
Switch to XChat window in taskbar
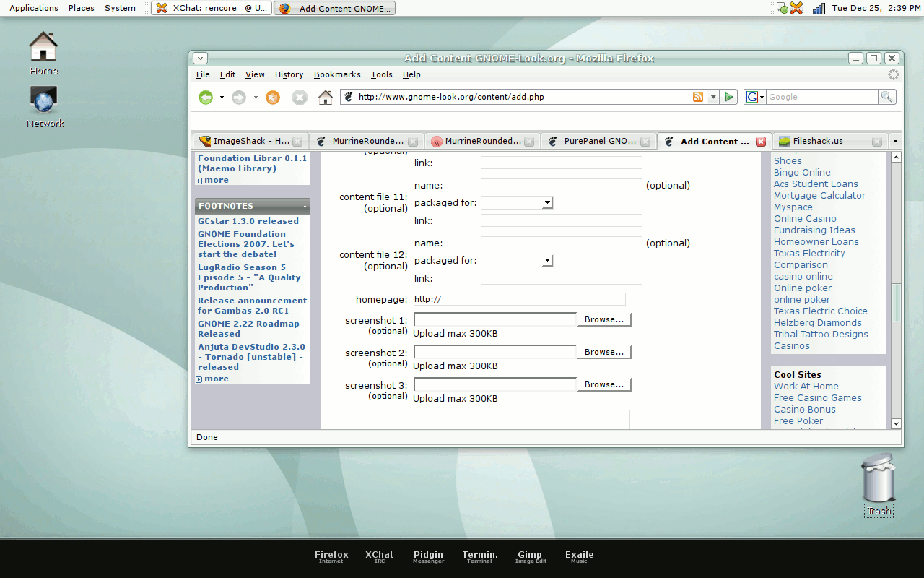(x=212, y=8)
